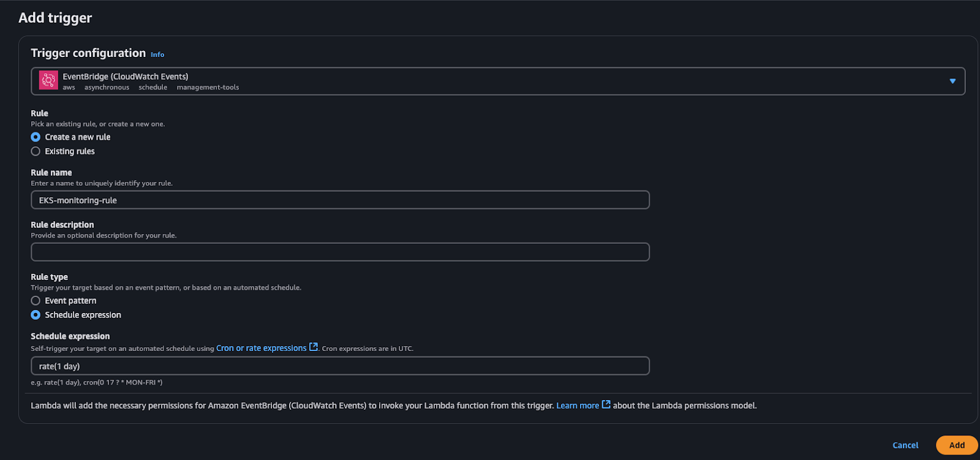This screenshot has width=980, height=460.
Task: Select Existing rules radio option
Action: [36, 151]
